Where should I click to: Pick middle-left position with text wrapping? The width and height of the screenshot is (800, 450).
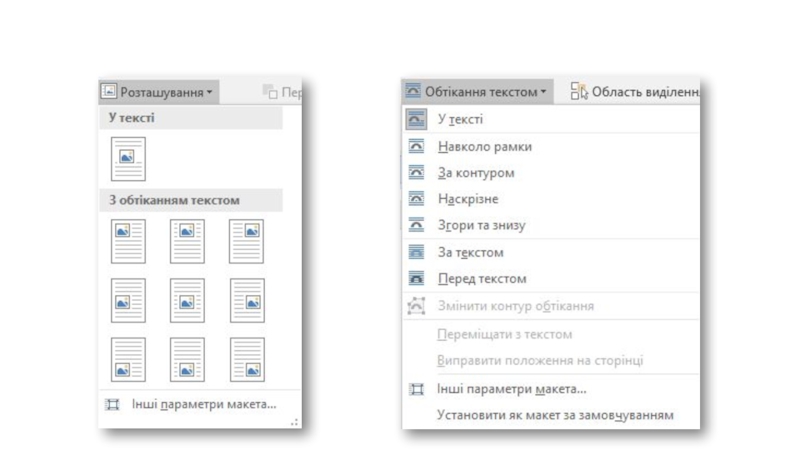[128, 300]
